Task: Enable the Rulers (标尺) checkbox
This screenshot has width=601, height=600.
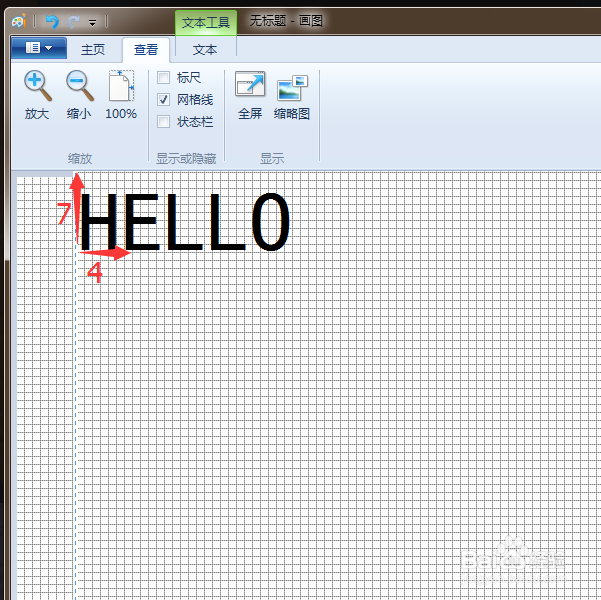Action: 163,77
